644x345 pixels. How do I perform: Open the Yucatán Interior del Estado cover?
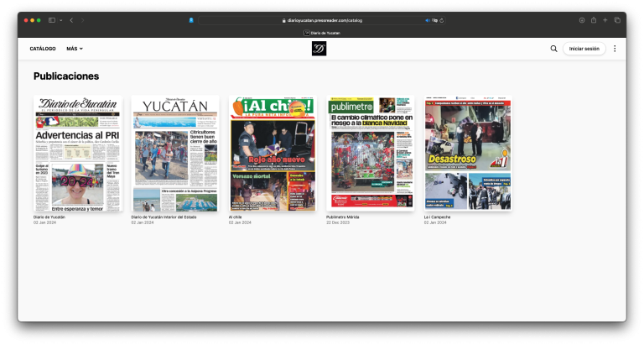175,154
